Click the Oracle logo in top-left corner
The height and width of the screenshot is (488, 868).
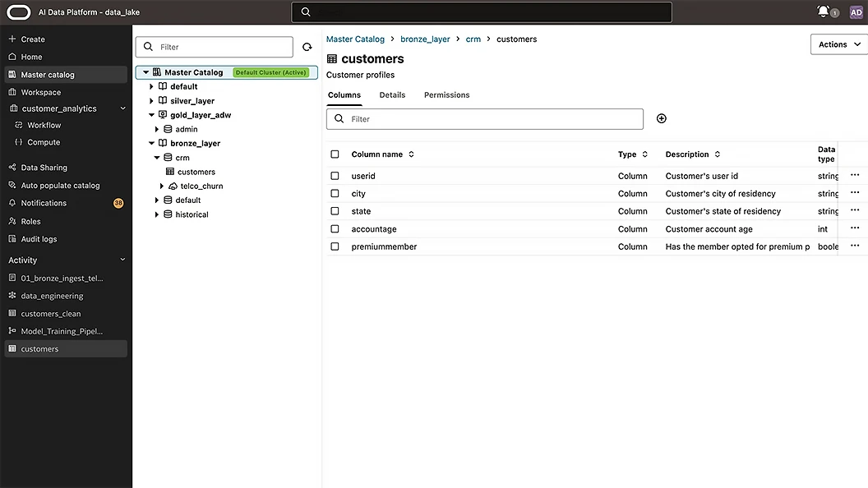click(x=18, y=12)
